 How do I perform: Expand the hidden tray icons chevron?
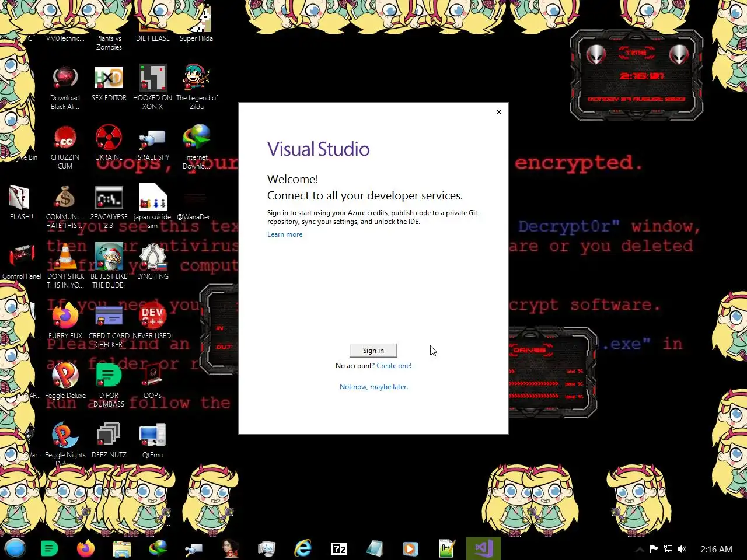[640, 549]
